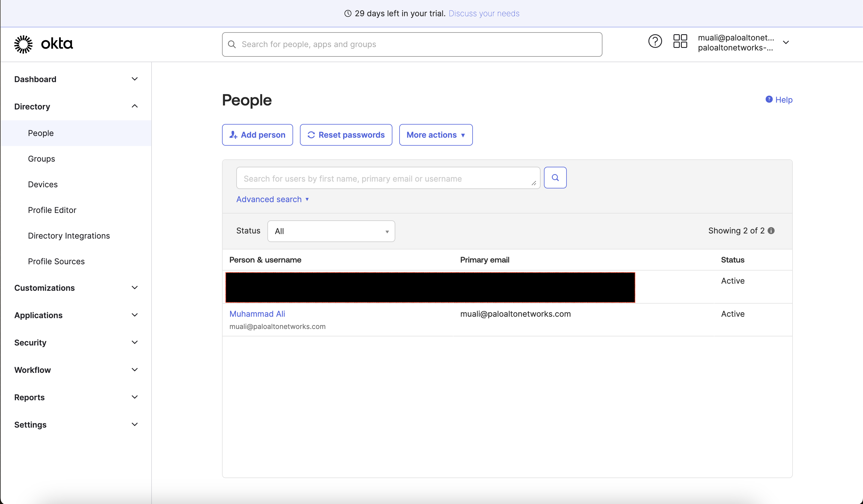Open Profile Editor in sidebar
Screen dimensions: 863x504
pyautogui.click(x=52, y=210)
